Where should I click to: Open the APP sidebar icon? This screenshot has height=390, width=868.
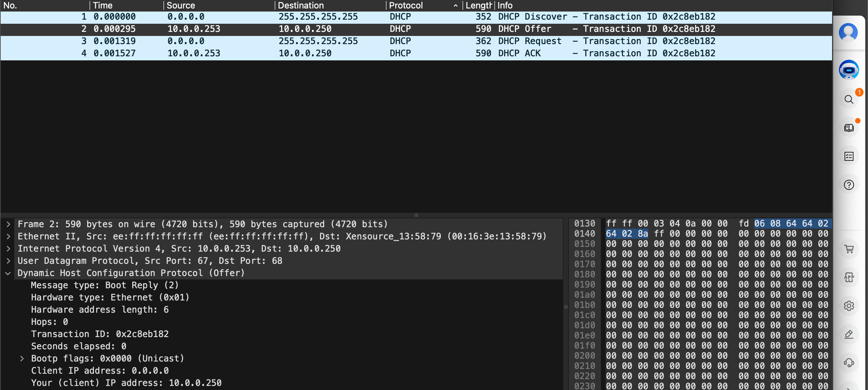click(849, 277)
